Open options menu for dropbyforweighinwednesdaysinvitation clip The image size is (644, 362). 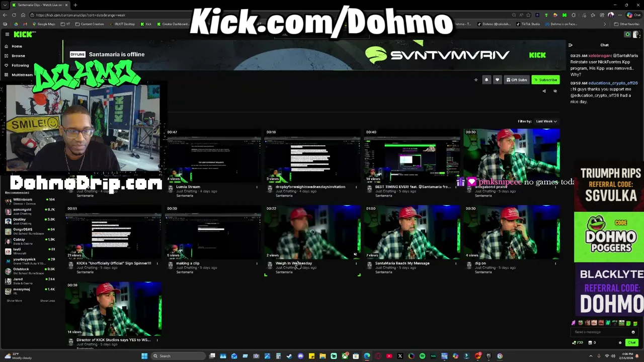tap(356, 187)
